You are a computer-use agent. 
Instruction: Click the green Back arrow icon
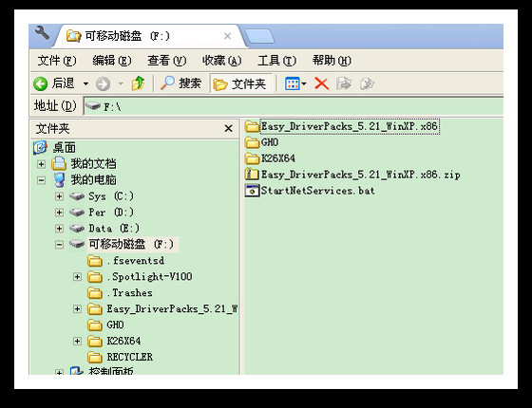coord(40,83)
